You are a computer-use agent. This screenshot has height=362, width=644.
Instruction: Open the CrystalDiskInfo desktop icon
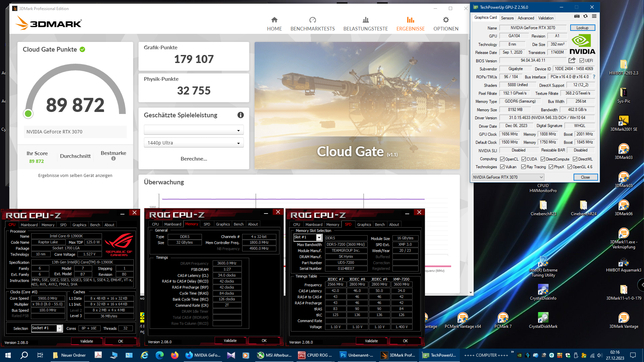coord(543,292)
